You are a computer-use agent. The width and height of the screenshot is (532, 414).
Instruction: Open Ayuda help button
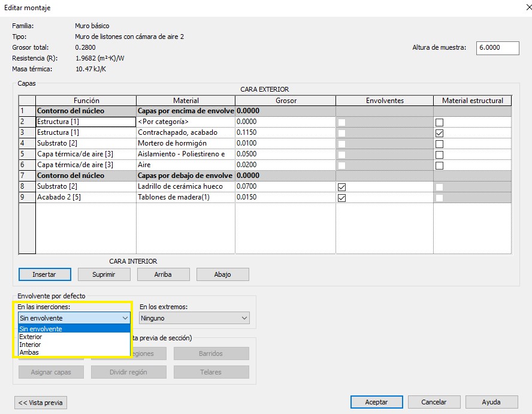pos(491,402)
